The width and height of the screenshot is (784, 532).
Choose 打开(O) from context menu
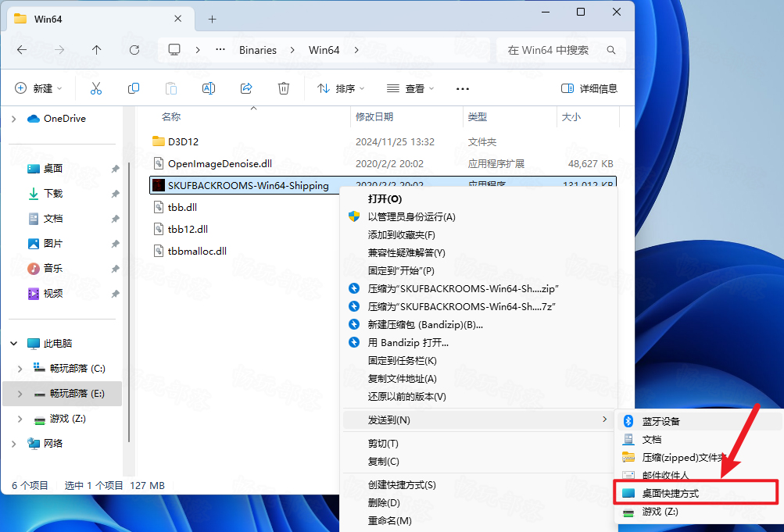tap(479, 198)
